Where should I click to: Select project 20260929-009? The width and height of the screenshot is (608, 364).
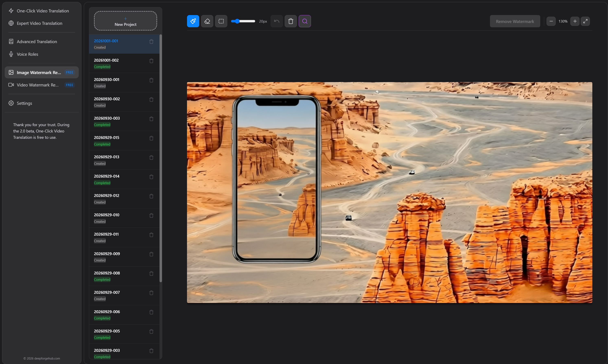pos(124,257)
